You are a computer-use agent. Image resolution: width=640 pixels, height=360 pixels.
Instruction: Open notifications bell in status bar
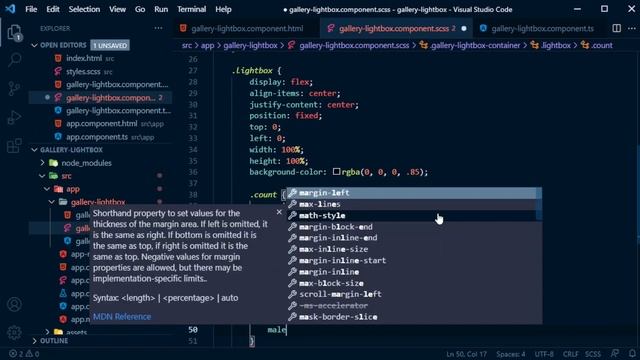(x=632, y=353)
